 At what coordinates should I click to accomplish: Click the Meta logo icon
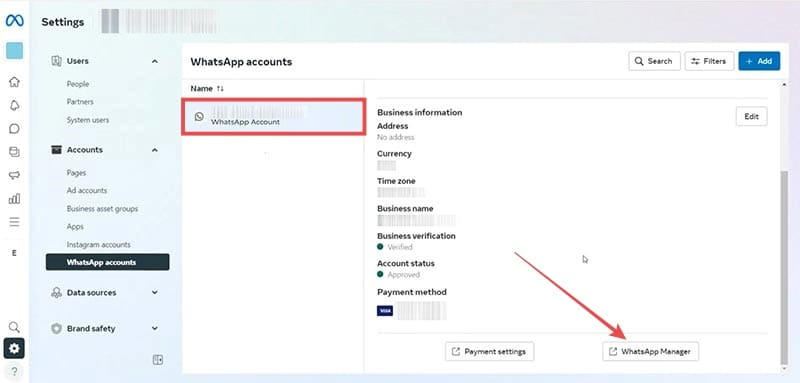(14, 21)
